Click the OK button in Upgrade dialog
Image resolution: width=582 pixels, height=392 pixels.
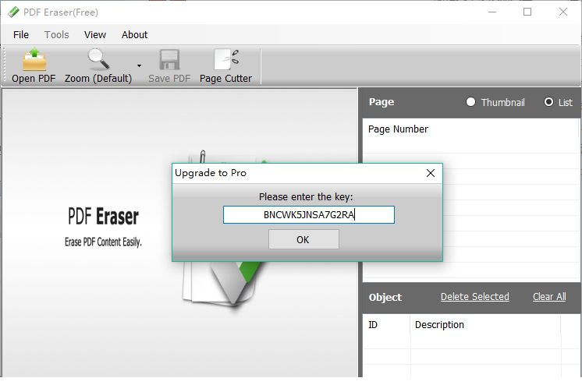click(303, 239)
